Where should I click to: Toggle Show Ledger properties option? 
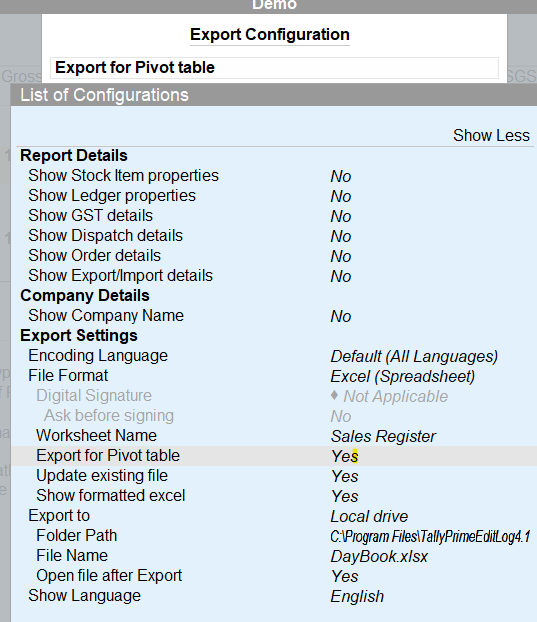[x=274, y=196]
